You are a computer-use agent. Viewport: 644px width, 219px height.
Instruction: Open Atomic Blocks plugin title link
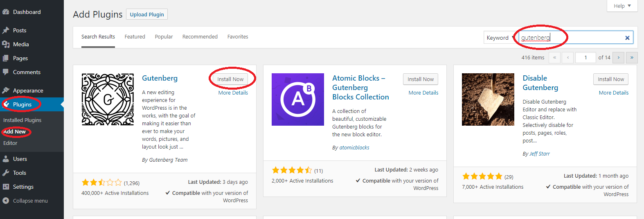coord(360,88)
